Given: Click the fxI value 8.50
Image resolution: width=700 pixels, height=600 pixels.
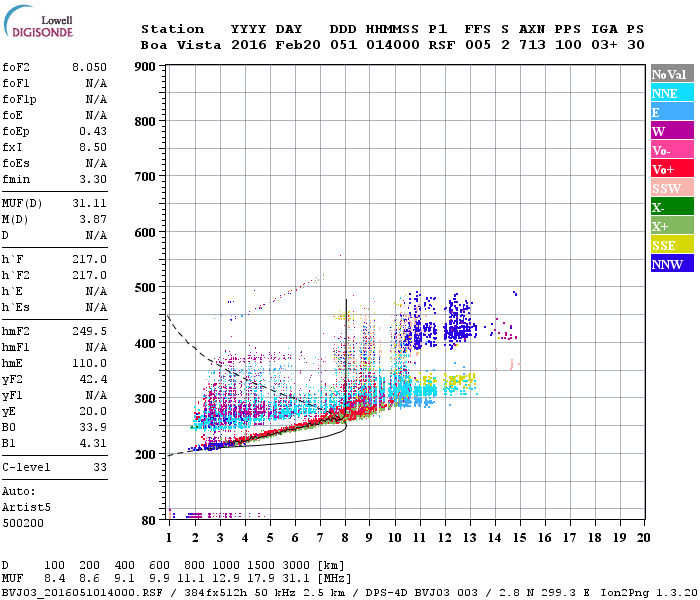Looking at the screenshot, I should 93,147.
